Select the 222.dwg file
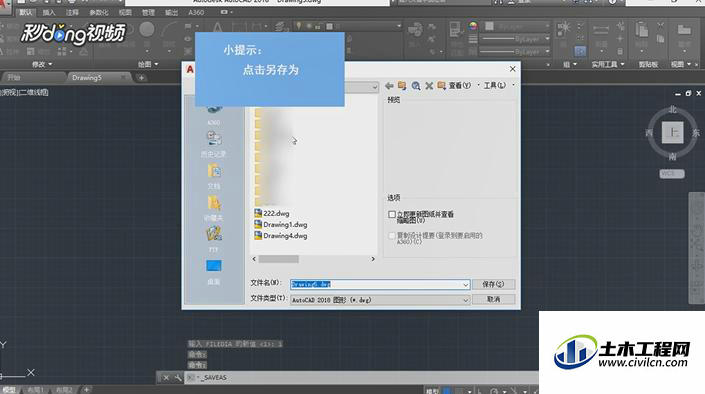This screenshot has width=705, height=394. pos(272,213)
